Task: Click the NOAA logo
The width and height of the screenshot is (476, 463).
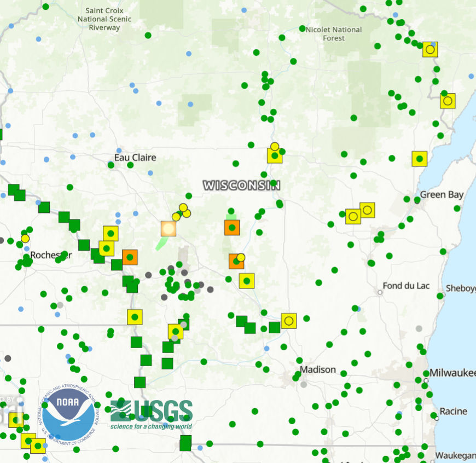Action: click(68, 414)
